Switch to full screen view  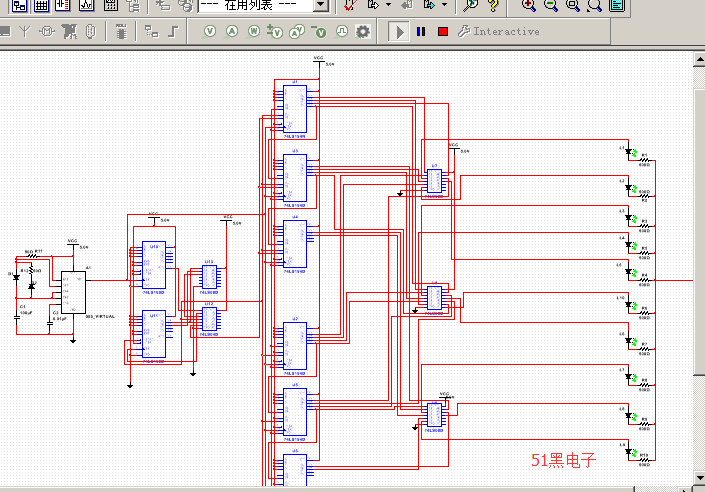617,5
